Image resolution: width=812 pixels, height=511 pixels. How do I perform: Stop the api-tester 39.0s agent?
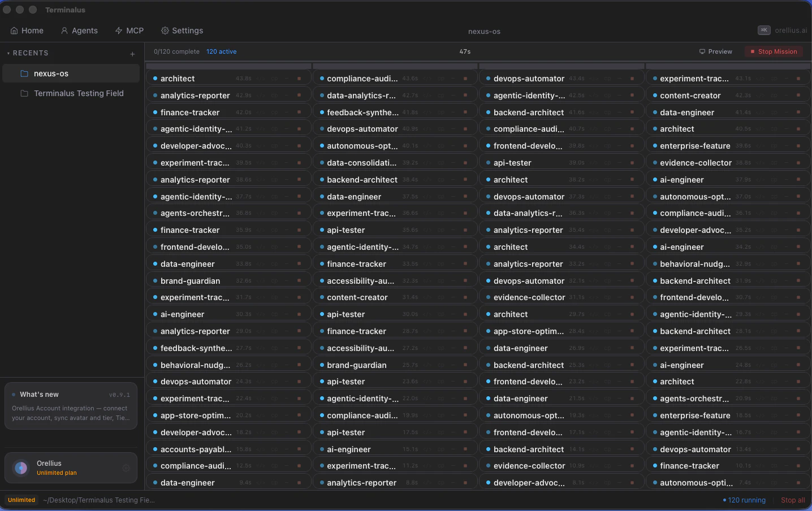click(632, 163)
